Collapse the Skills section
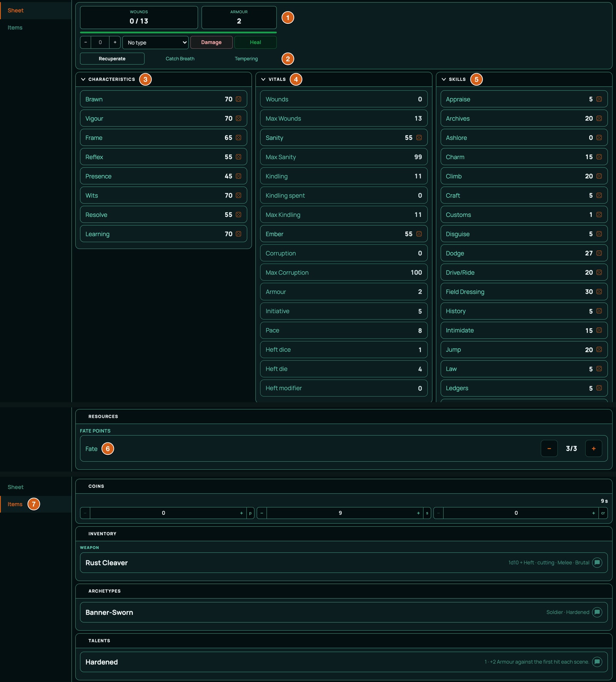The height and width of the screenshot is (682, 616). pyautogui.click(x=444, y=79)
